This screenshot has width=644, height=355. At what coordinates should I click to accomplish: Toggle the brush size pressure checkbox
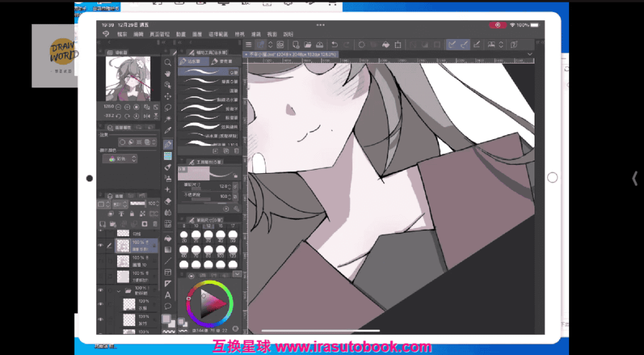pyautogui.click(x=235, y=186)
